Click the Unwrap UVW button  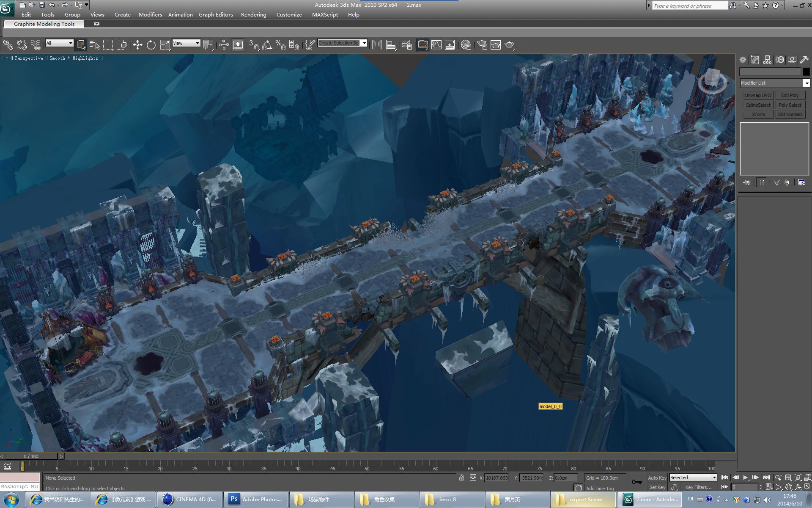pos(758,95)
